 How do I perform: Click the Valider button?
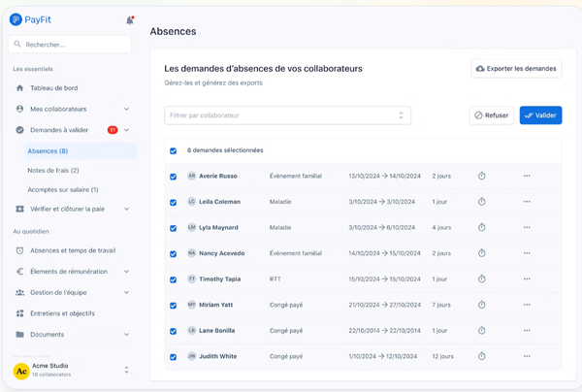click(x=540, y=115)
